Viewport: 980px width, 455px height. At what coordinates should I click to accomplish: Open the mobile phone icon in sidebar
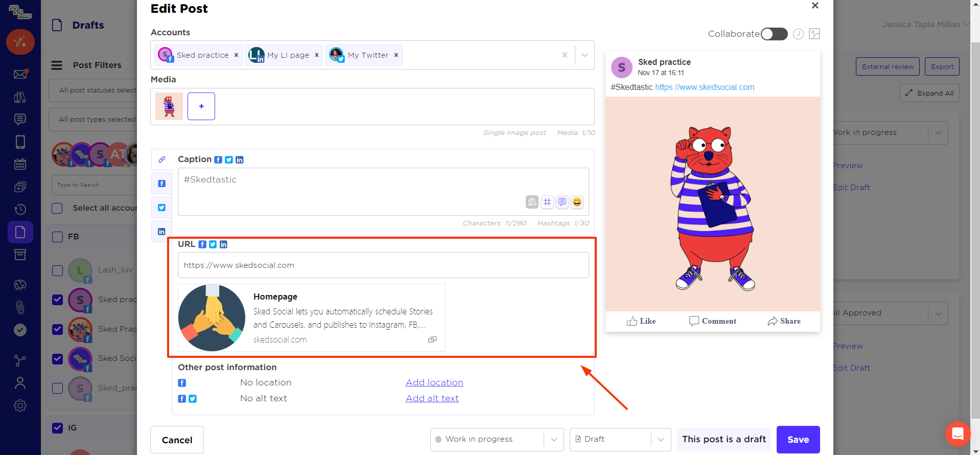click(20, 142)
